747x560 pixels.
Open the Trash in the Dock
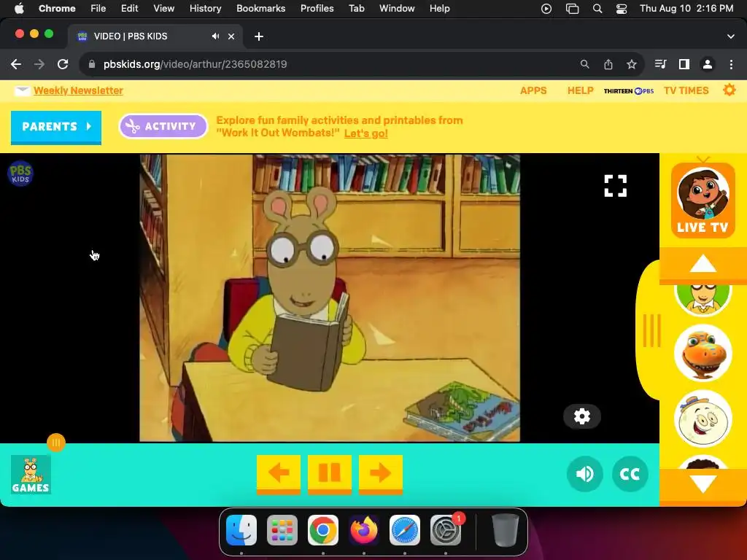505,530
